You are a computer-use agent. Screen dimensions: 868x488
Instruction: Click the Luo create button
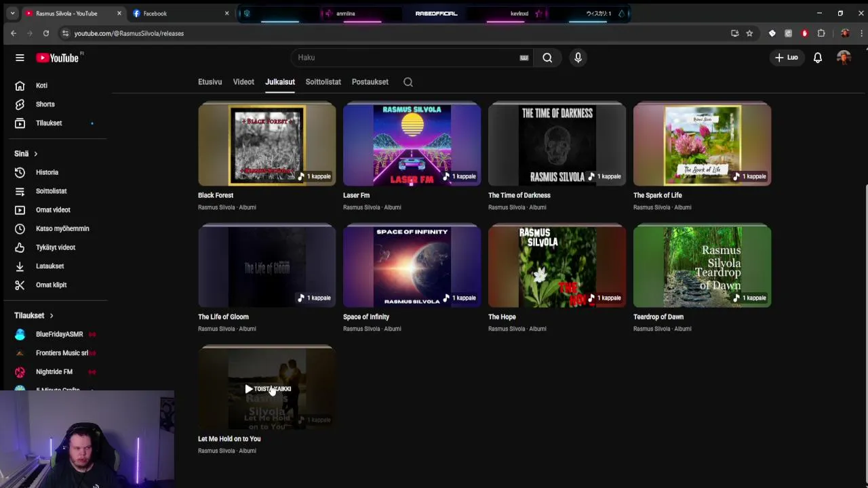click(x=787, y=58)
